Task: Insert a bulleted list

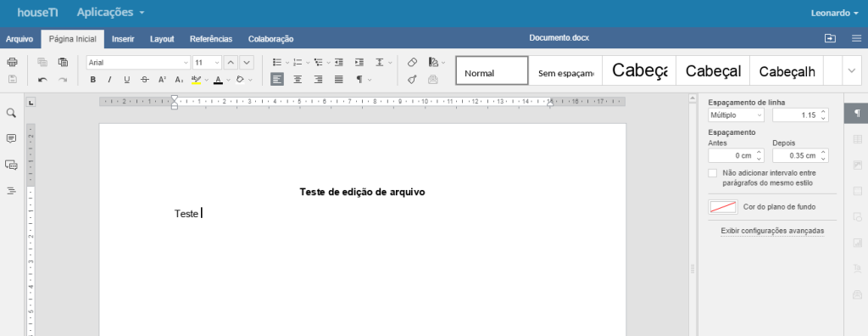Action: (x=277, y=62)
